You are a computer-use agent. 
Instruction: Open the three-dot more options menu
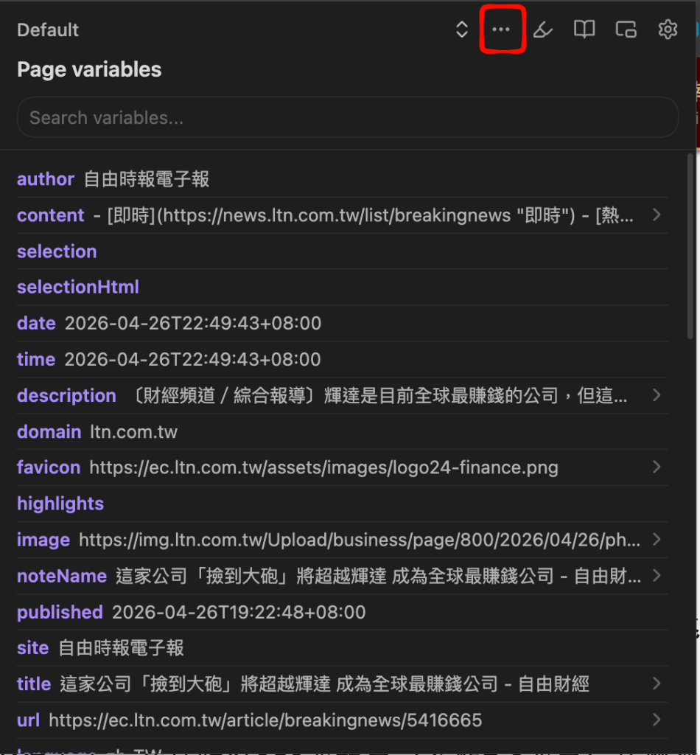point(501,29)
